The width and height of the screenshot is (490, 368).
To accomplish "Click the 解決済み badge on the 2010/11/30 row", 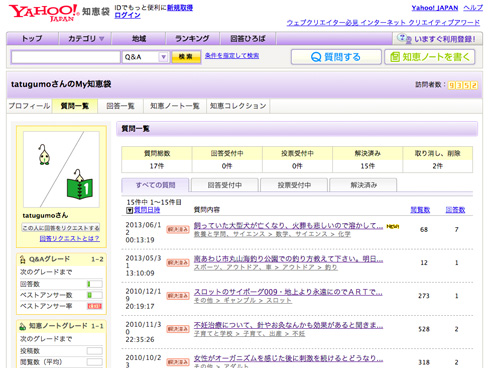I will [178, 329].
